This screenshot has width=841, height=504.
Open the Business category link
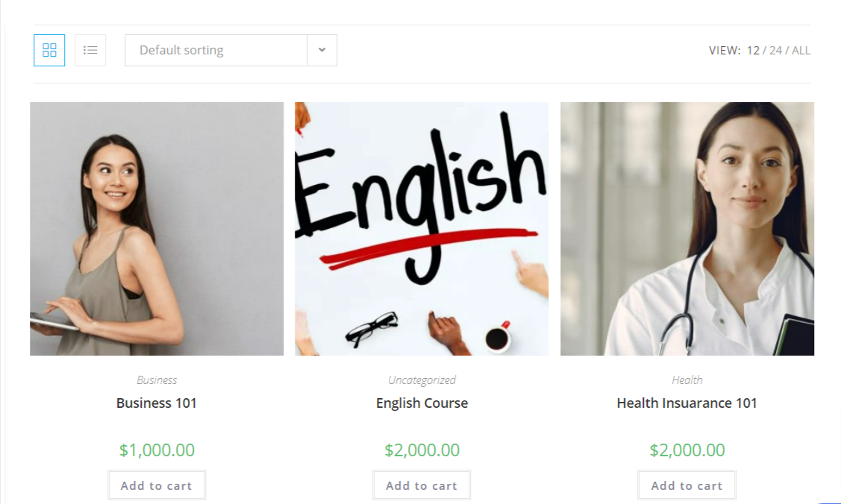(x=157, y=379)
